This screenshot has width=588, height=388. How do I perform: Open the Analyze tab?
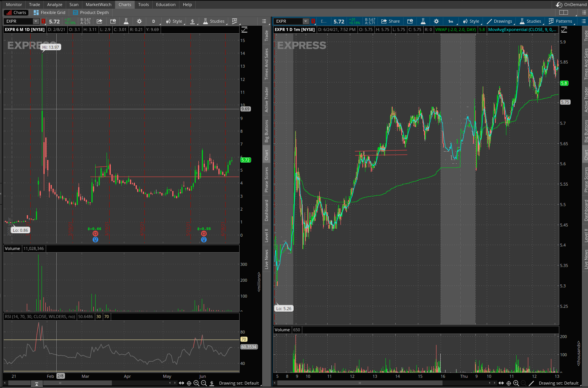[x=55, y=5]
